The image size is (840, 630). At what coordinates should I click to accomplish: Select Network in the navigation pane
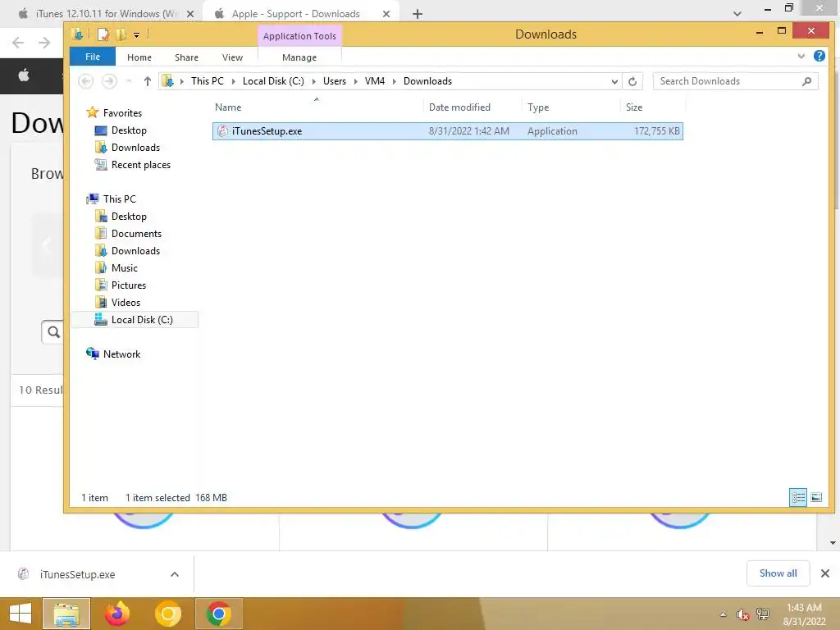121,354
